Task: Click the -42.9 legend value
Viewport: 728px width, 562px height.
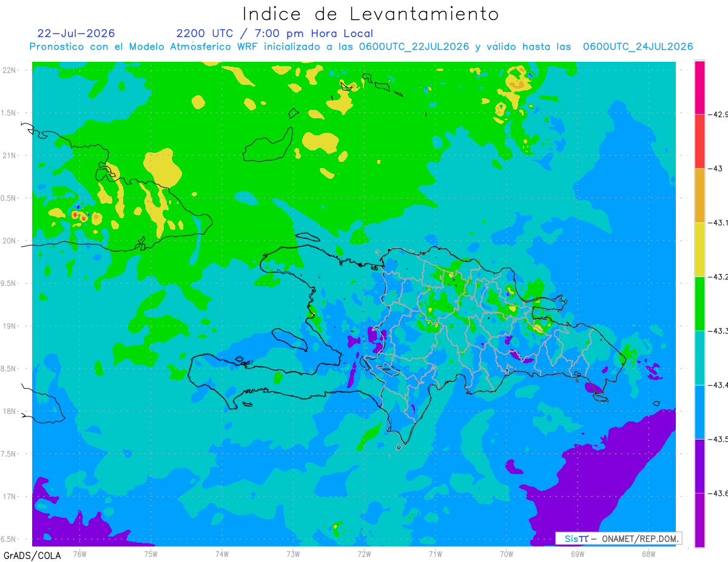Action: (718, 114)
